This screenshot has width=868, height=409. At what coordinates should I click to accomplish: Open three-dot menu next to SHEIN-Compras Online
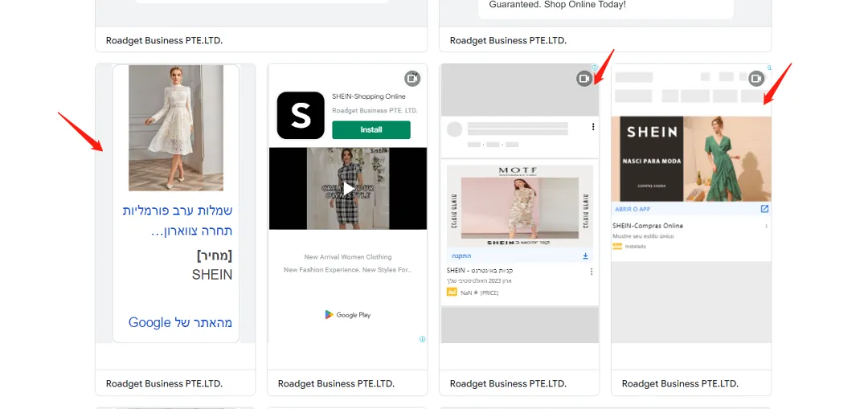coord(767,227)
